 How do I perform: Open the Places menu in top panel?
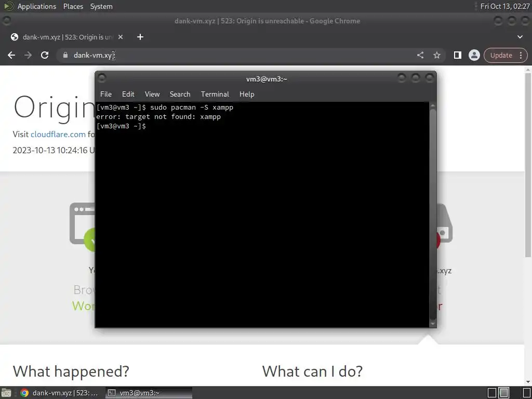point(73,6)
